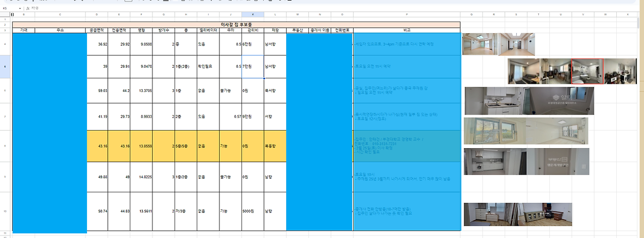Viewport: 644px width, 238px height.
Task: Click the highlighted '북동향' cell
Action: coord(275,146)
